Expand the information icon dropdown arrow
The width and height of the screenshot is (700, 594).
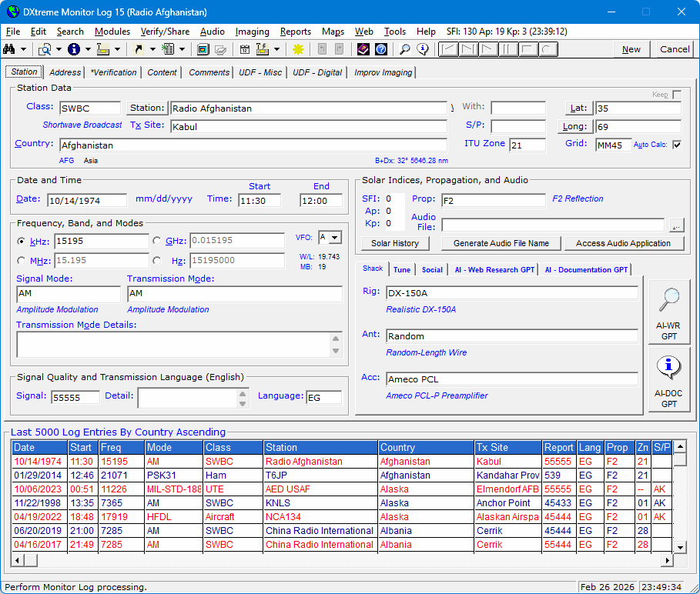click(88, 49)
